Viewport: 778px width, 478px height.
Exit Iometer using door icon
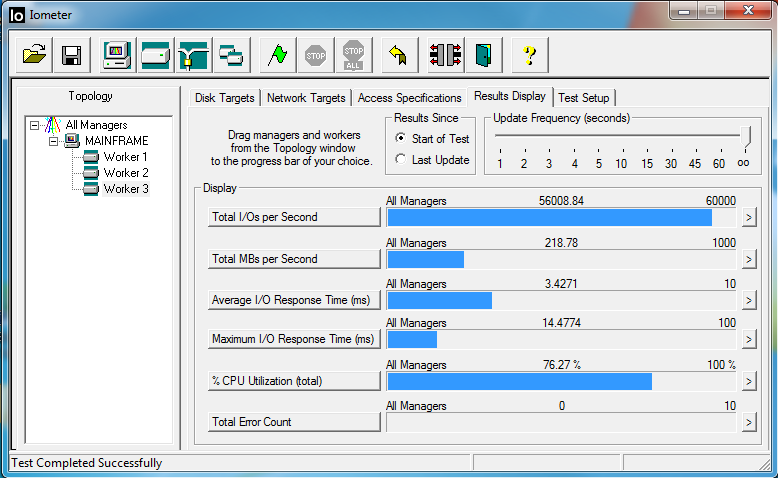tap(483, 55)
